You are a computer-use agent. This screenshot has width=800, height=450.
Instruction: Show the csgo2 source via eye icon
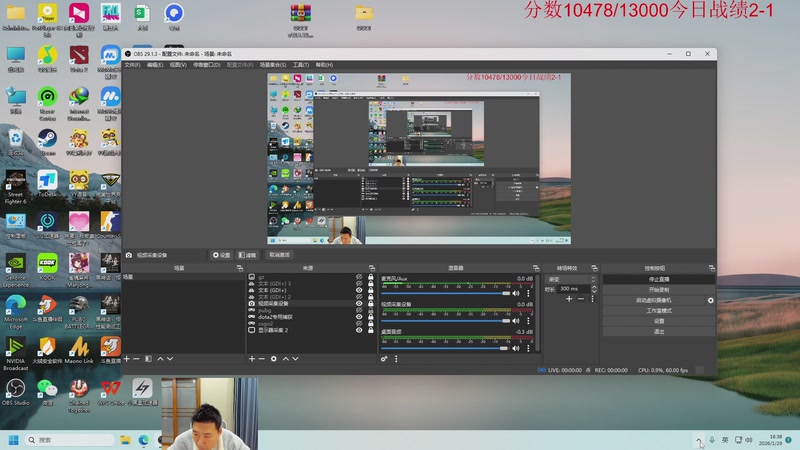click(x=359, y=323)
